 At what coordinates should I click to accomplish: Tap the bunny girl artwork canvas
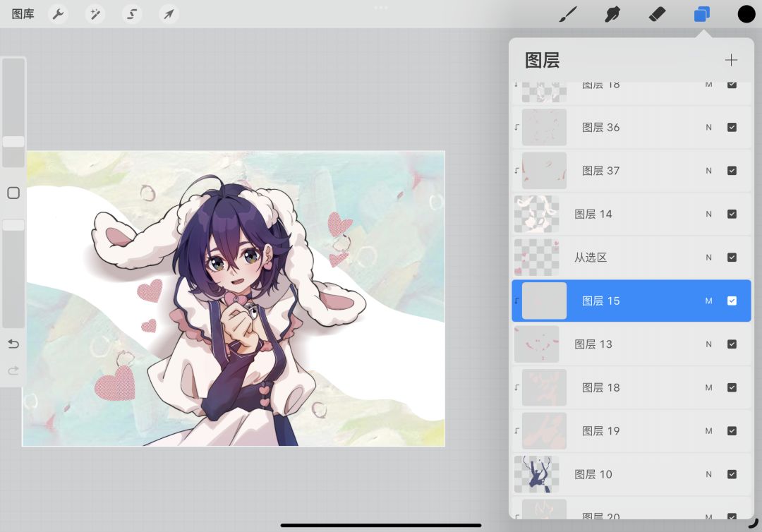(234, 298)
